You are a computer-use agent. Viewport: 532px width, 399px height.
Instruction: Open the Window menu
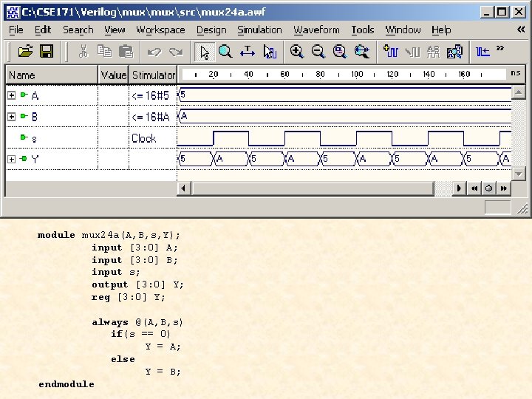(403, 30)
